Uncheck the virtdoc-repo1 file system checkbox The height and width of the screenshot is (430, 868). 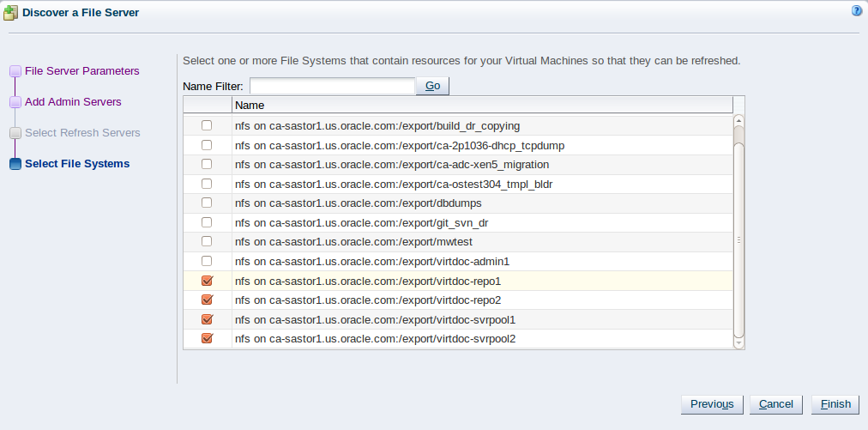coord(207,281)
